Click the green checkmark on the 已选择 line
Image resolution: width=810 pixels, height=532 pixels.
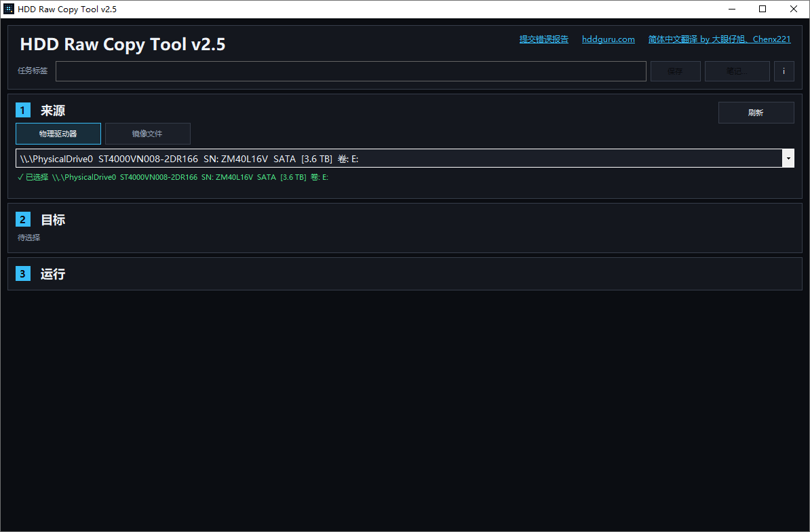pos(20,176)
